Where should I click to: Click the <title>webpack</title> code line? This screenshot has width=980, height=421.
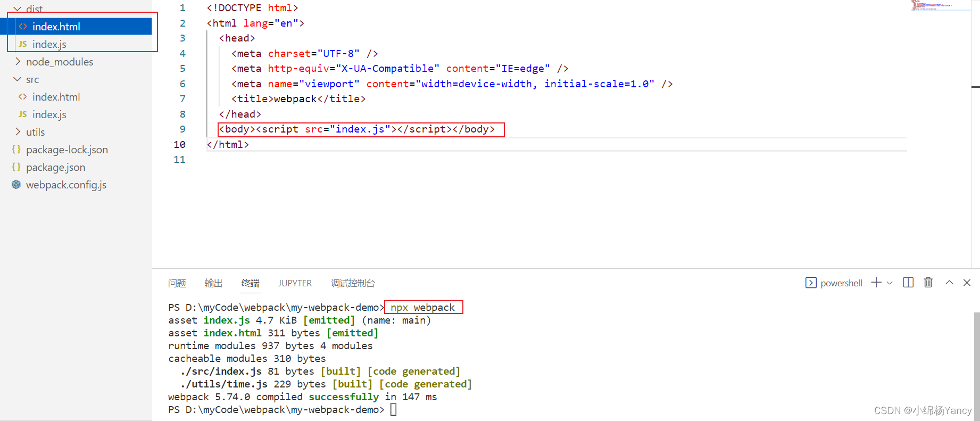pos(298,99)
